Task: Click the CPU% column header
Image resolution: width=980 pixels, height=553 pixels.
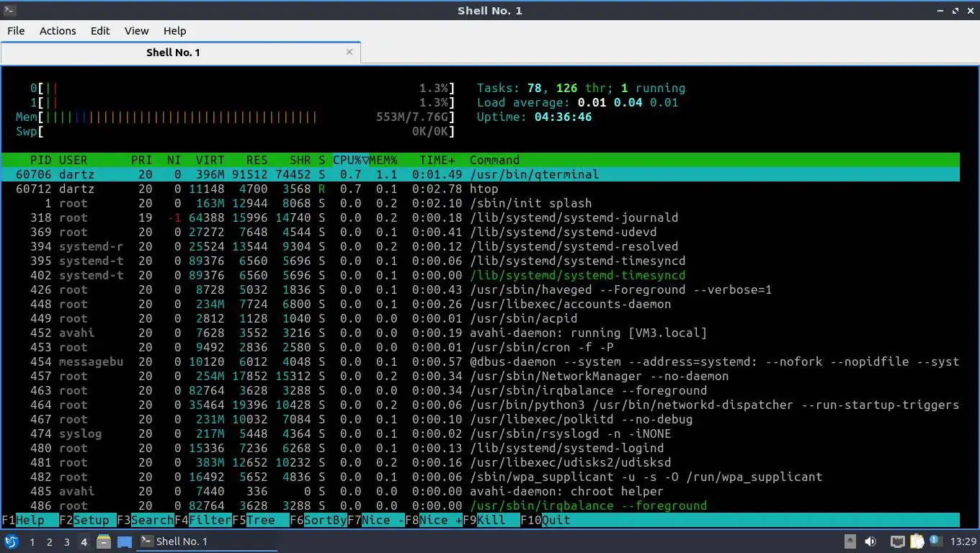Action: pos(350,160)
